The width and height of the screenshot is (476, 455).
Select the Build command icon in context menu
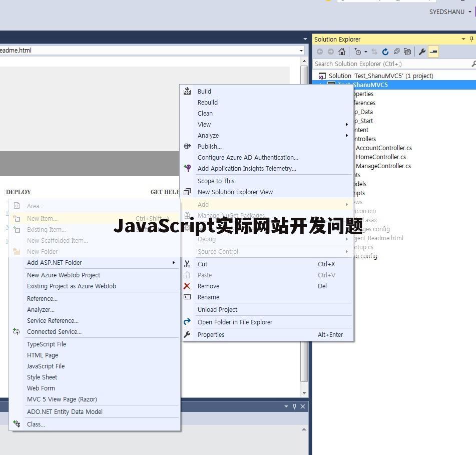[x=187, y=91]
